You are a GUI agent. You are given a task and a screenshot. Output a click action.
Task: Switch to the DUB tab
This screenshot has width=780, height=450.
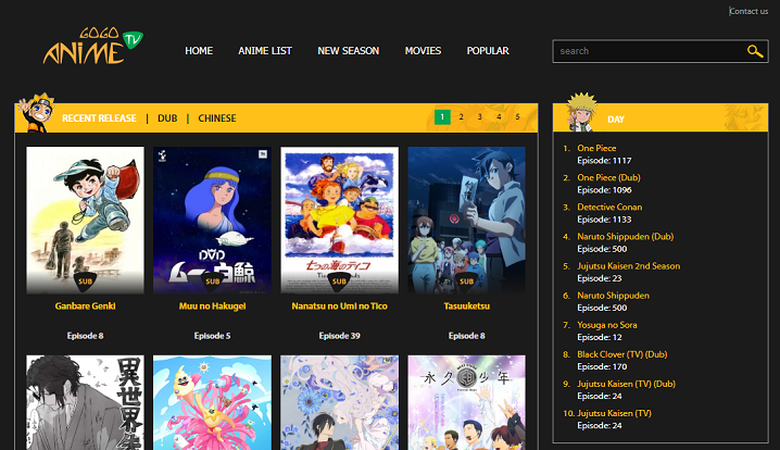pos(167,118)
